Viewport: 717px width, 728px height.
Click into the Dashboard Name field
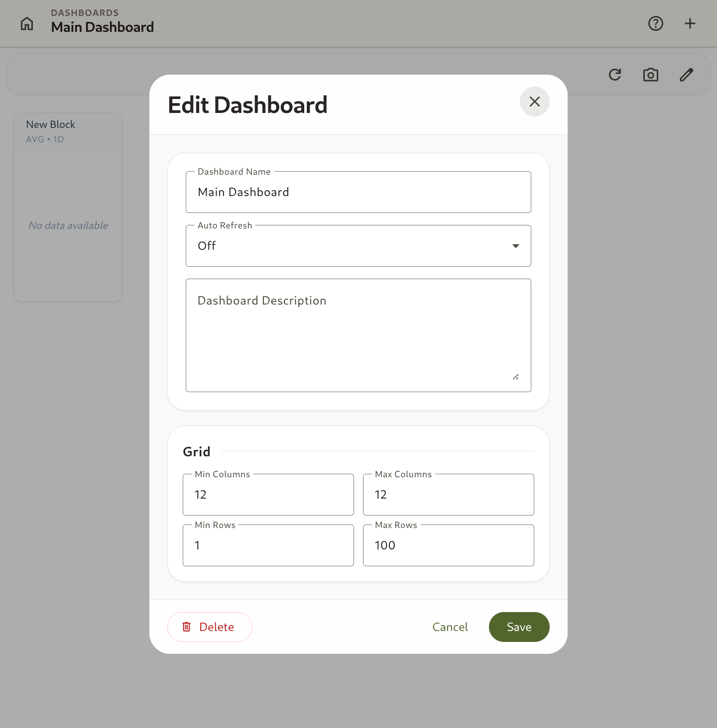pos(358,192)
